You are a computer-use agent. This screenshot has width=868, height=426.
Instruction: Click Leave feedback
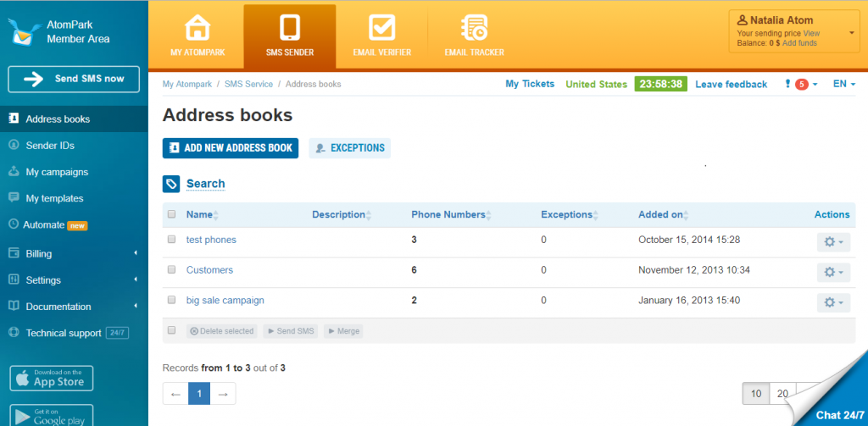[x=732, y=84]
